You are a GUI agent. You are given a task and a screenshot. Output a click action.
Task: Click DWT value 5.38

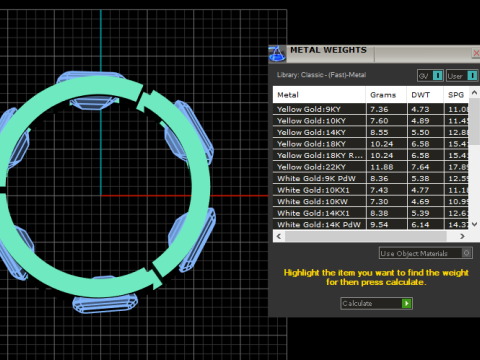(x=420, y=179)
